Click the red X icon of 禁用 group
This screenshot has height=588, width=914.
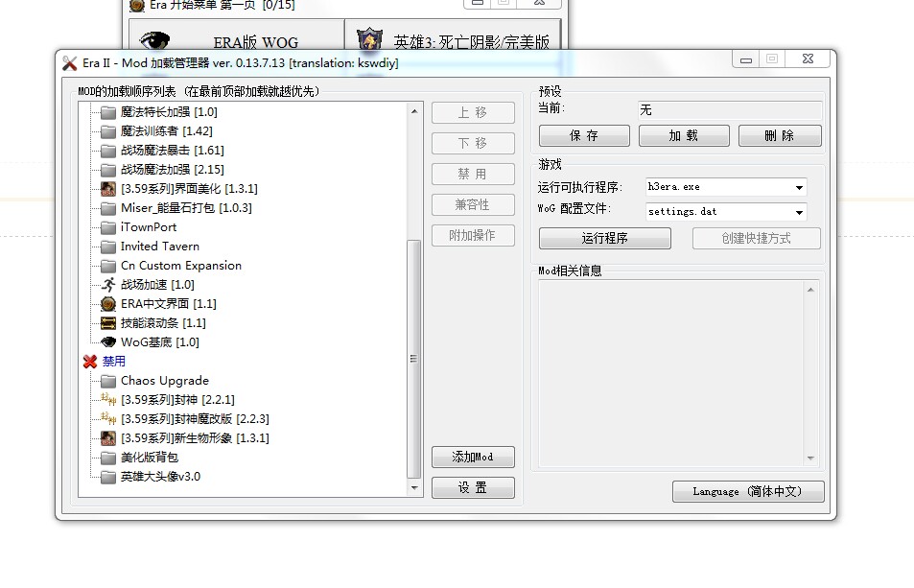tap(90, 362)
